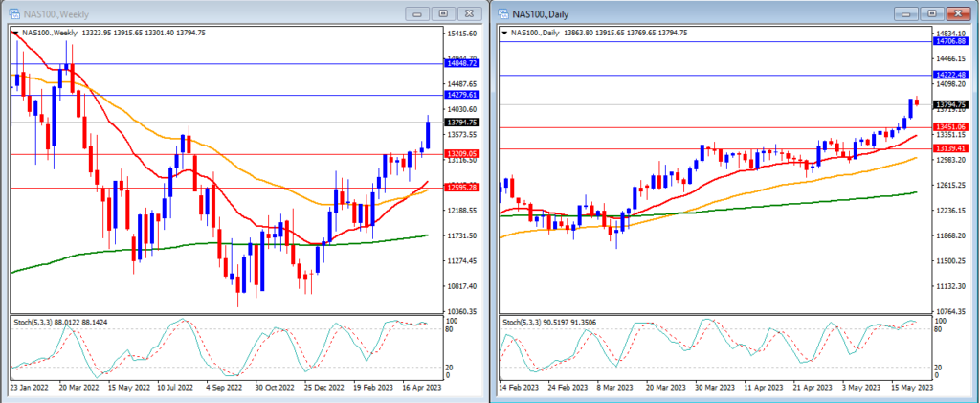Screen dimensions: 980x403
Task: Click the 15 May 2023 date label
Action: click(x=913, y=388)
